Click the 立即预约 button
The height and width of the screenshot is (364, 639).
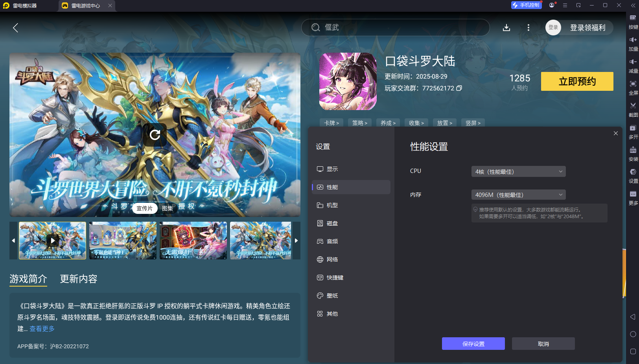click(x=577, y=81)
